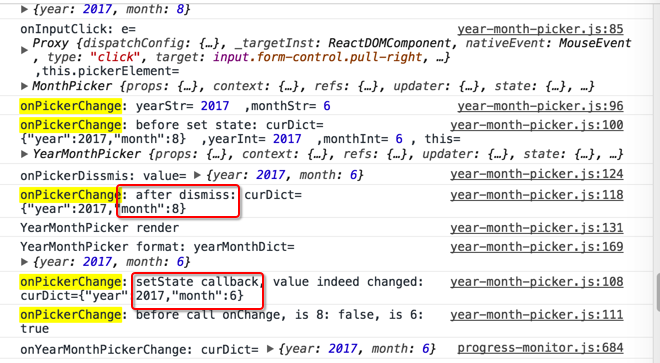This screenshot has width=660, height=363.
Task: Open source link year-month-picker.js:118
Action: 537,195
